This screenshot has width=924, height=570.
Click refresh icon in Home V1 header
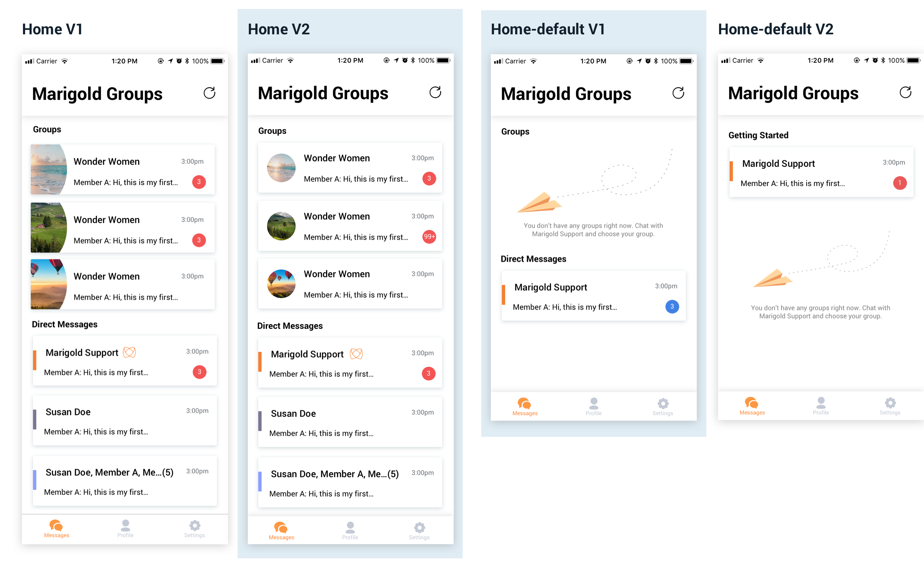pyautogui.click(x=209, y=93)
